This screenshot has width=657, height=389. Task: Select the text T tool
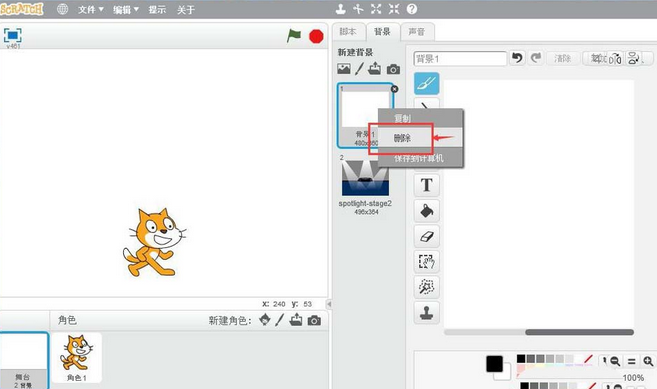point(427,184)
